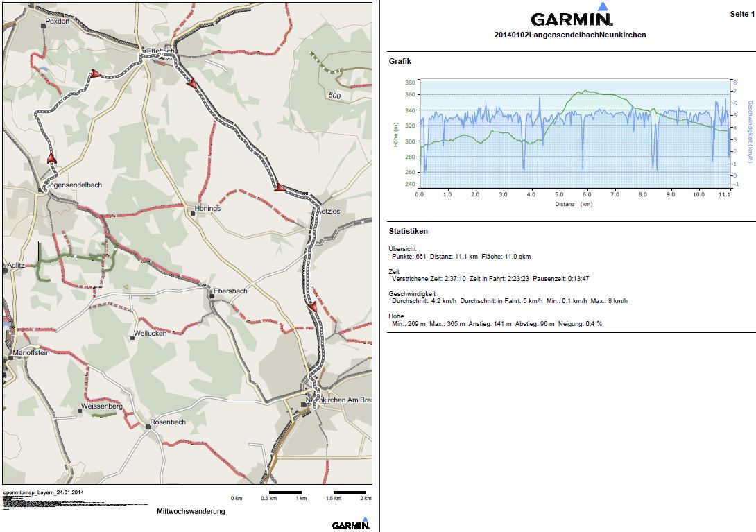756x532 pixels.
Task: Click the red track arrow west of Effeltrich
Action: point(96,73)
